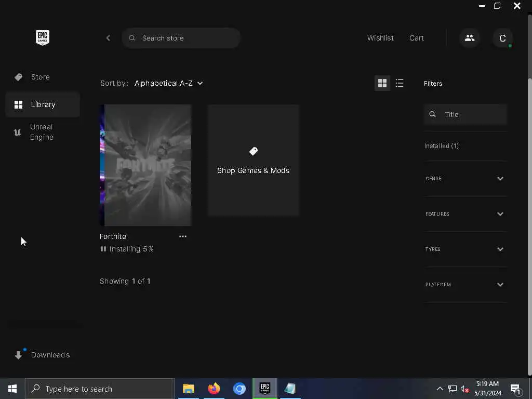This screenshot has height=399, width=532.
Task: Switch to list view
Action: [x=400, y=83]
